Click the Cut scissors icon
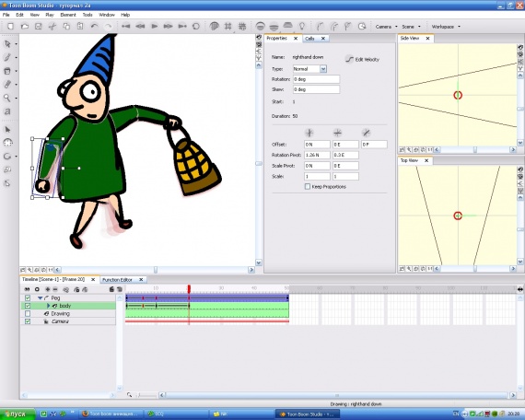This screenshot has width=525, height=420. 52,26
